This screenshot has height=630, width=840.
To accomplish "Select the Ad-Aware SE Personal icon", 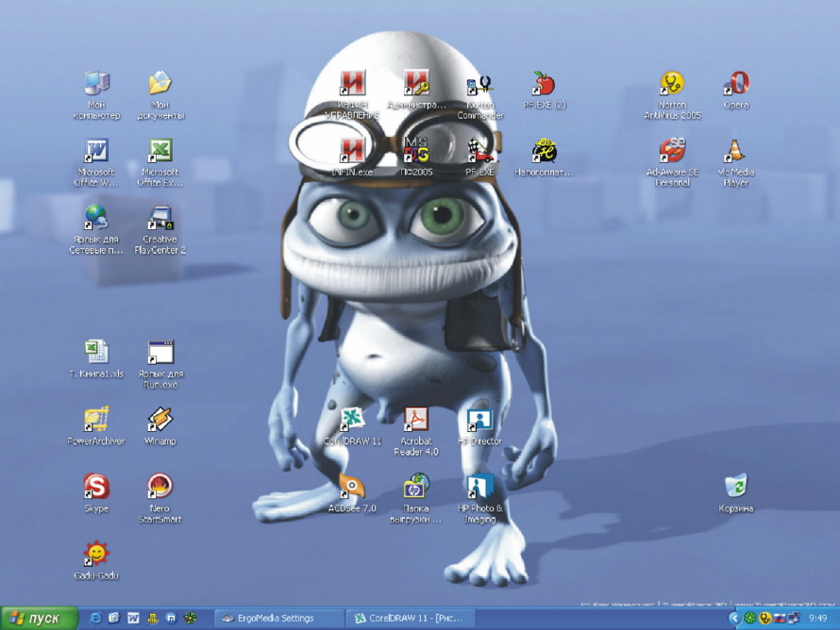I will point(672,151).
